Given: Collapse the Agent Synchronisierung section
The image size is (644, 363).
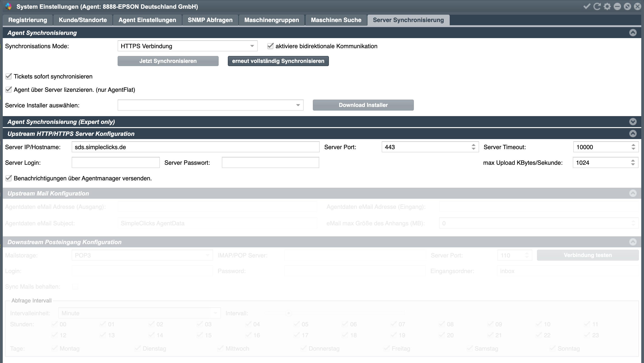Looking at the screenshot, I should (633, 33).
